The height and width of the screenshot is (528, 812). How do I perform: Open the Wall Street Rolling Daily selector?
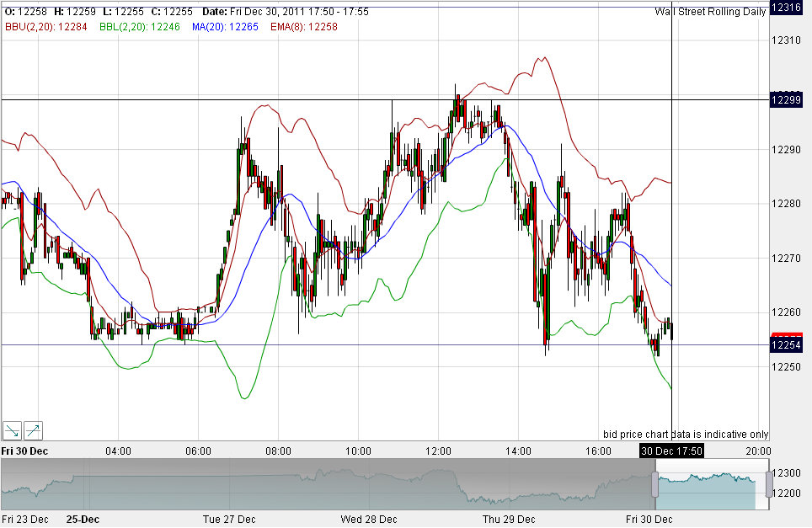[x=712, y=11]
